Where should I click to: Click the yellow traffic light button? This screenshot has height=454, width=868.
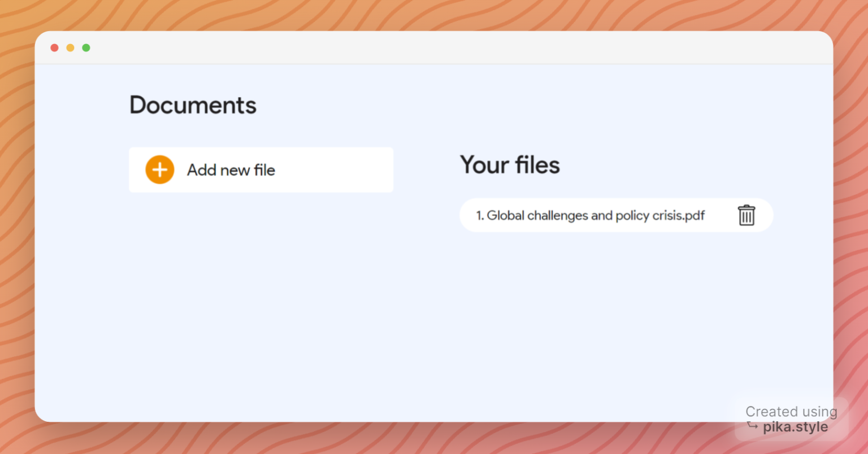pyautogui.click(x=70, y=48)
